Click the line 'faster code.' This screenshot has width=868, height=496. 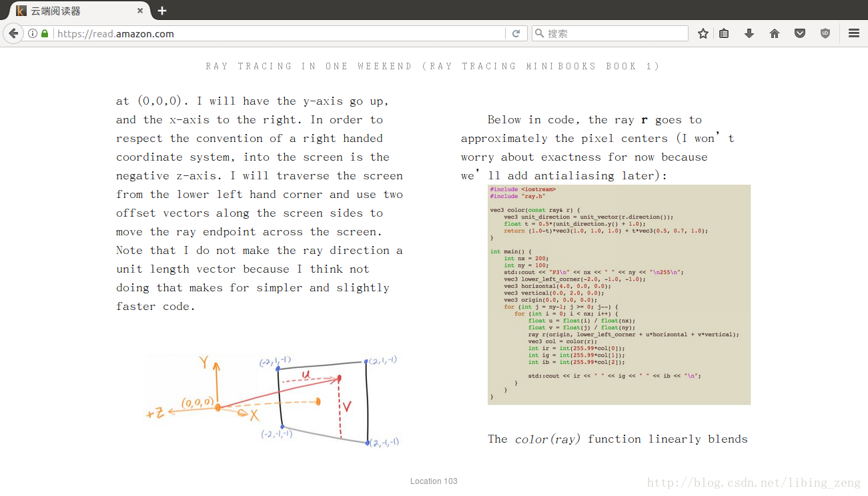point(156,307)
